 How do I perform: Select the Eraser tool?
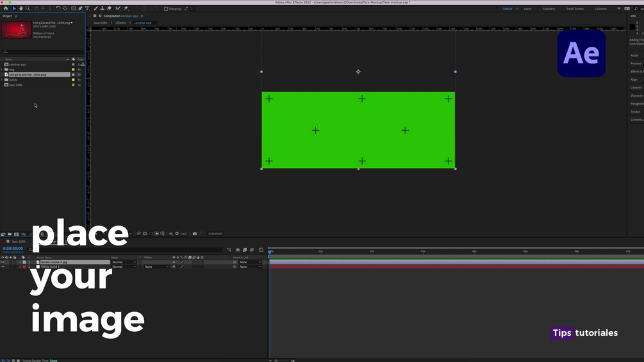[109, 8]
